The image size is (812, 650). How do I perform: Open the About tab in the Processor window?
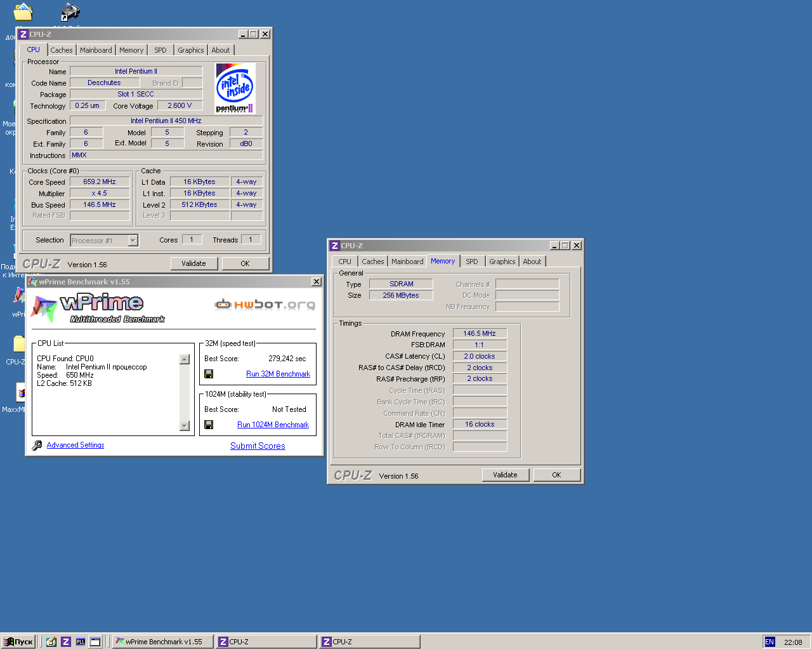pos(221,50)
